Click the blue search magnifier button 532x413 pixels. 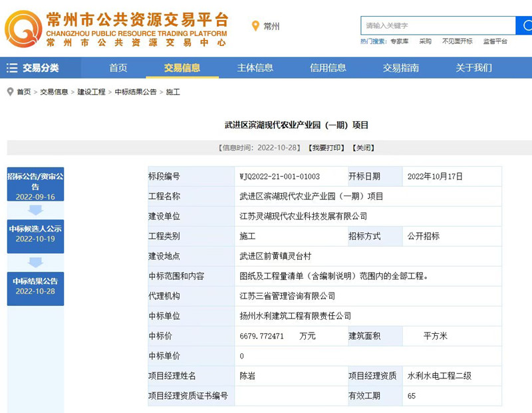(524, 26)
